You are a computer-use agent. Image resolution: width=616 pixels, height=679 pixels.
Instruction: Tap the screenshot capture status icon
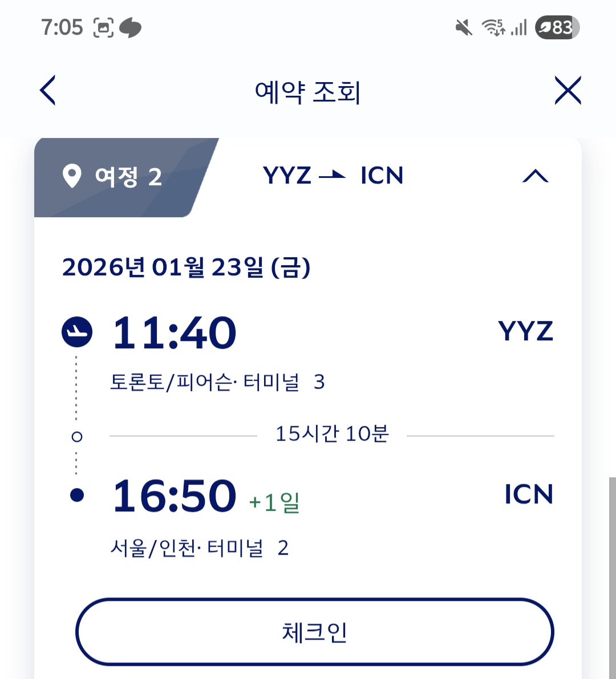tap(103, 27)
